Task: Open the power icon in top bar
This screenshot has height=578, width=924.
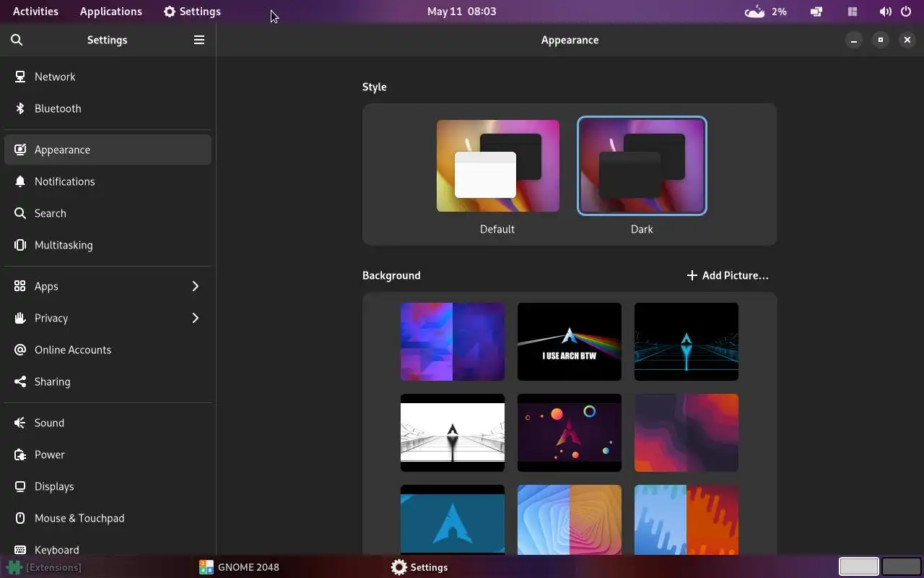Action: pos(906,12)
